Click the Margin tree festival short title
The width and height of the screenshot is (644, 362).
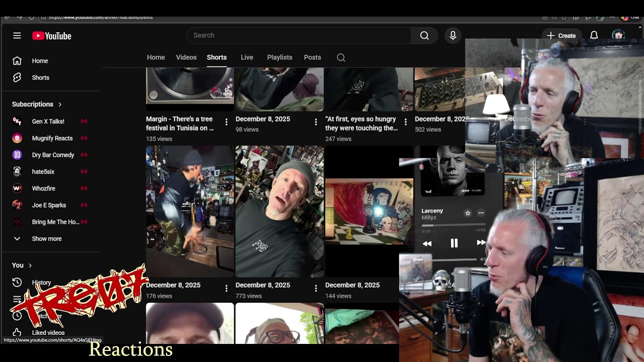pyautogui.click(x=180, y=124)
